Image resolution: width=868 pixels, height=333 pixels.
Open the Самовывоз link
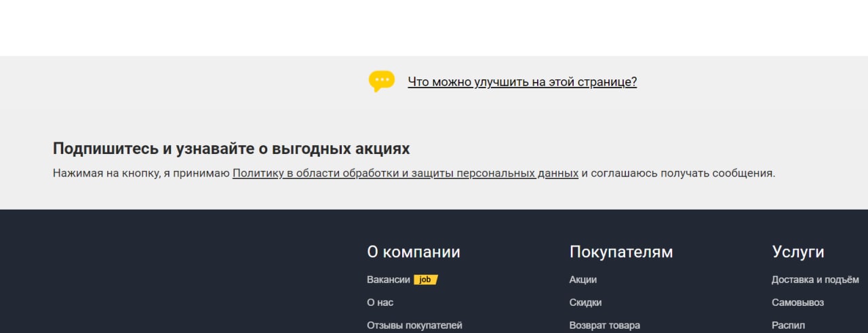click(x=797, y=302)
